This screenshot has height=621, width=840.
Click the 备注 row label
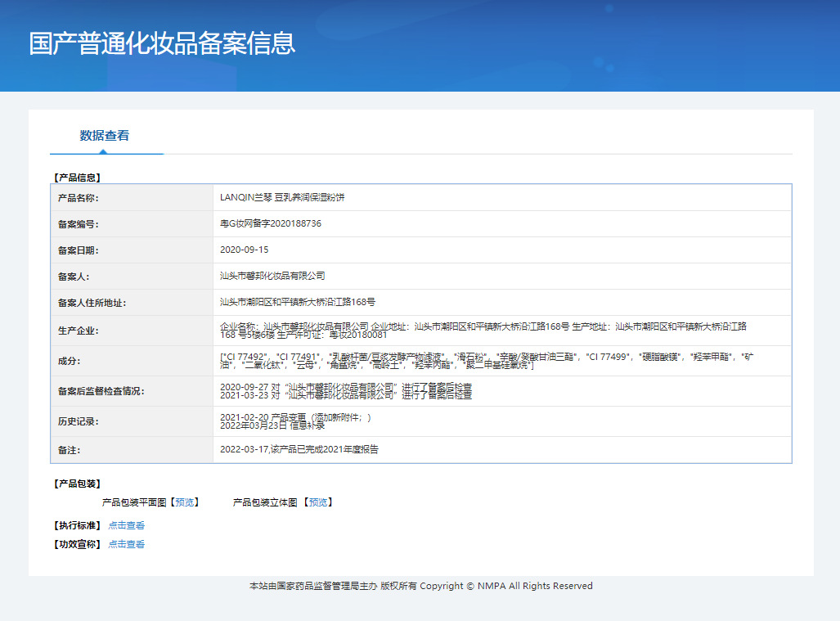coord(69,450)
